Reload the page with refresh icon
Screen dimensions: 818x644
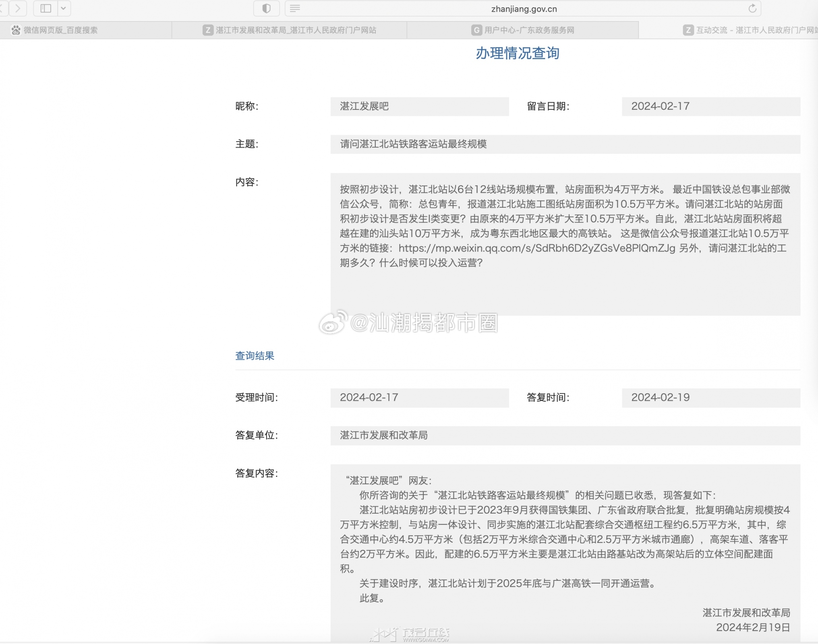752,8
